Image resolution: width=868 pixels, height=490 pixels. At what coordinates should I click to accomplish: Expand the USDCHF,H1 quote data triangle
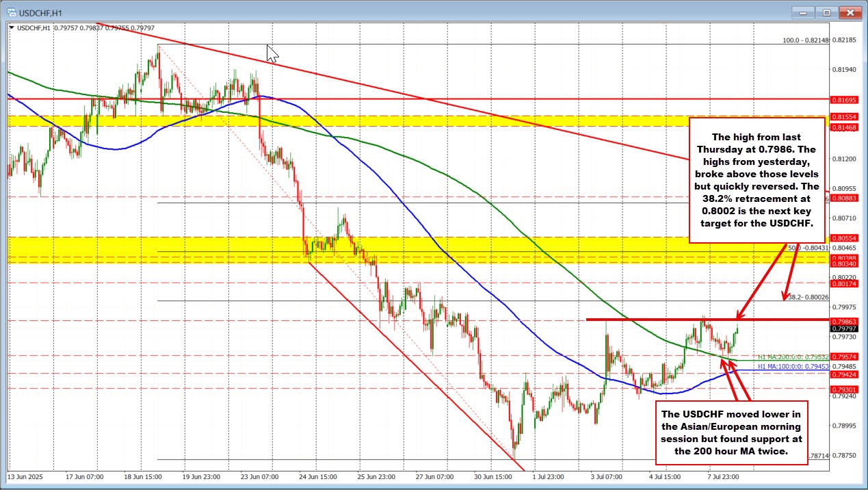pos(12,27)
